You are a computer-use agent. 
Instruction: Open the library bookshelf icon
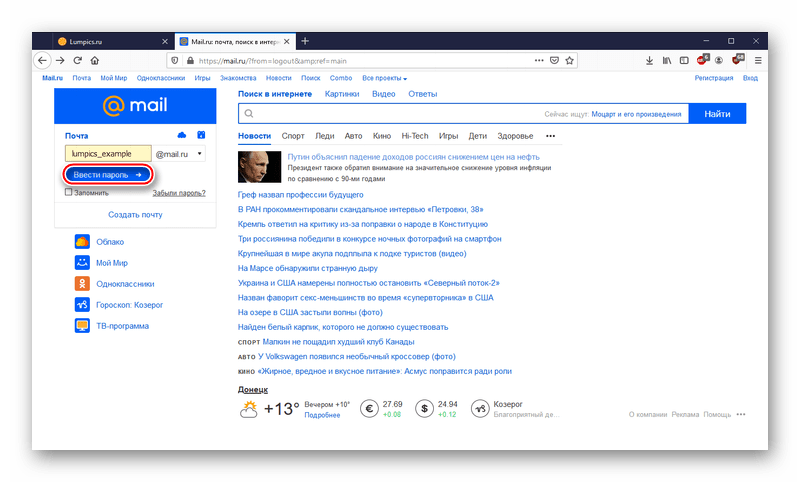(667, 61)
